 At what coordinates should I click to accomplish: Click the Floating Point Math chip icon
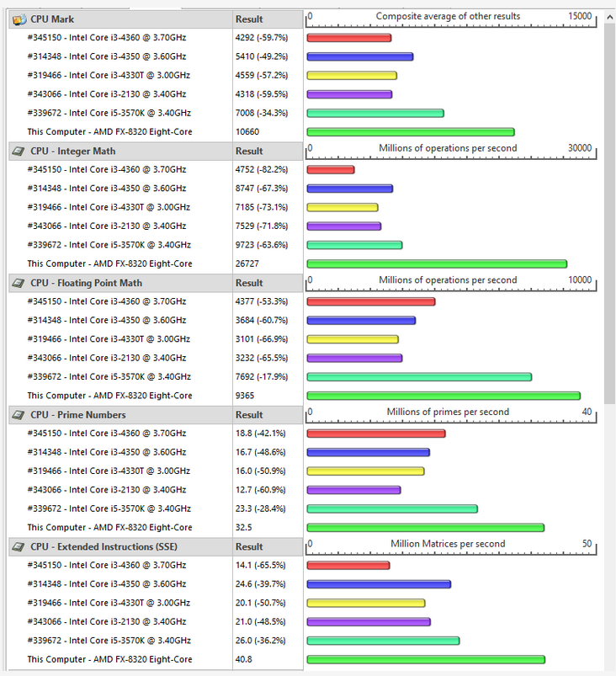(x=19, y=283)
